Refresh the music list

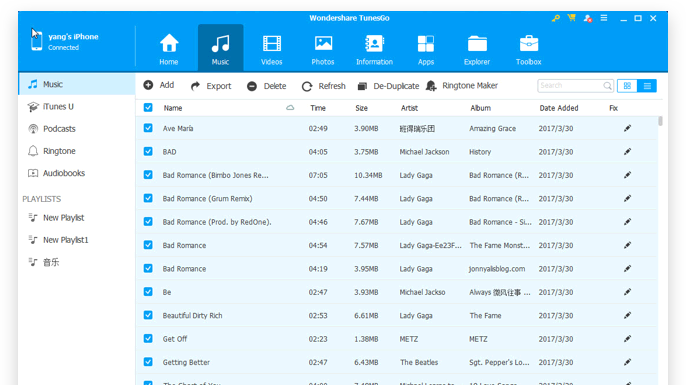point(324,86)
